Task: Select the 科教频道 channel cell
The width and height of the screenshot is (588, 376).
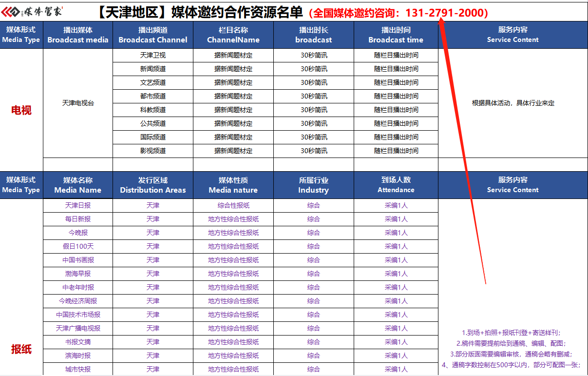Action: tap(153, 110)
